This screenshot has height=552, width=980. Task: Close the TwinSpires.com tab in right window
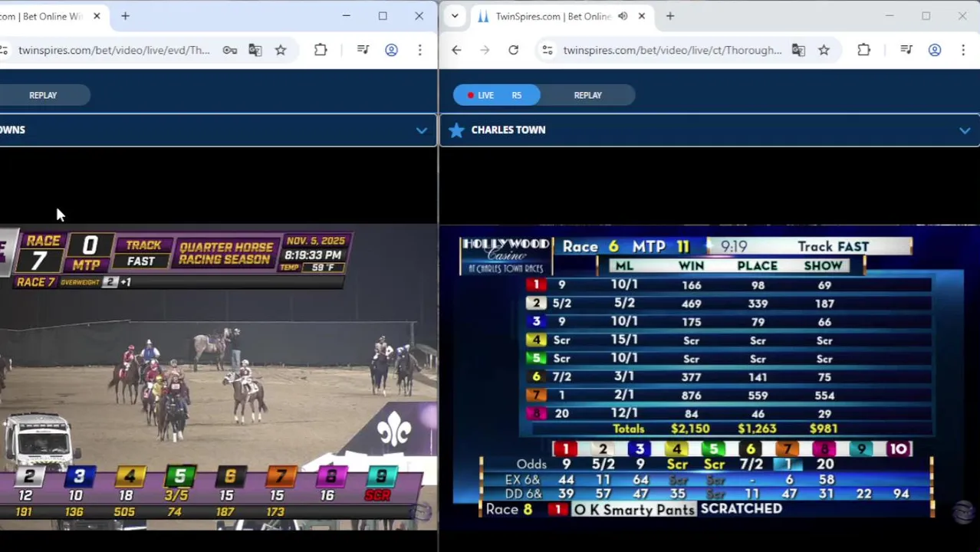[x=642, y=16]
